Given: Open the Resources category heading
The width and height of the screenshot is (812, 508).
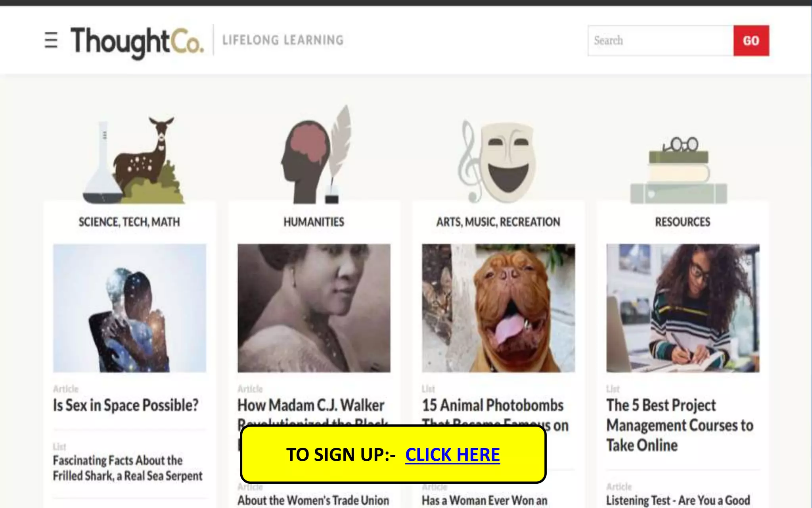Looking at the screenshot, I should [x=683, y=222].
